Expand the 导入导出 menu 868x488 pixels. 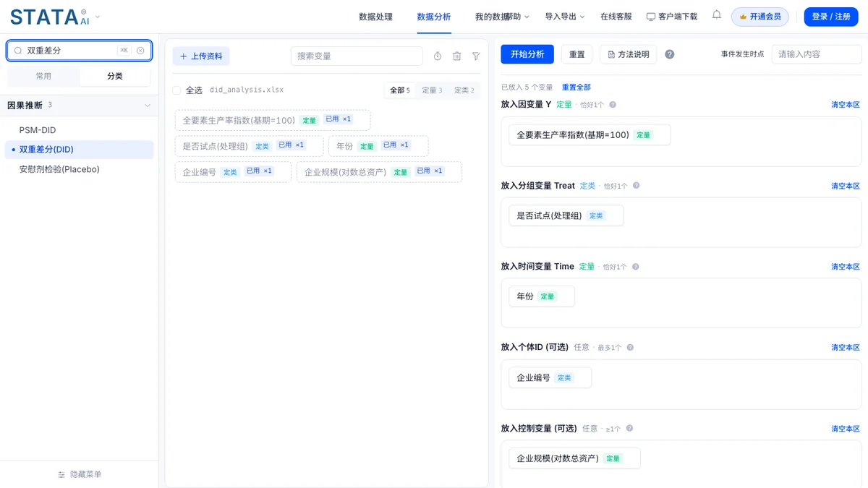point(565,17)
